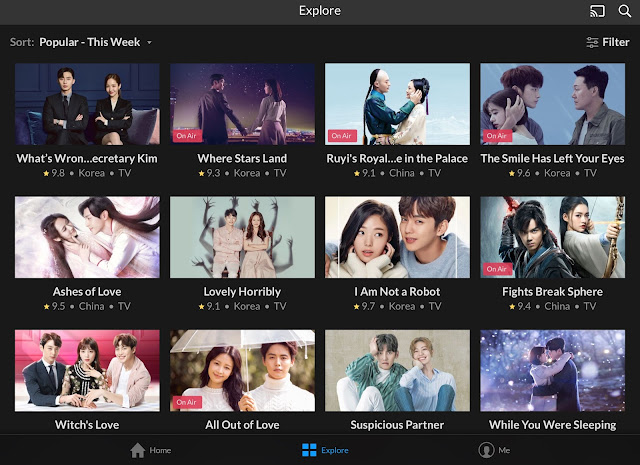Click the 9.3 rating under Where Stars Land
The width and height of the screenshot is (640, 465).
coord(213,173)
